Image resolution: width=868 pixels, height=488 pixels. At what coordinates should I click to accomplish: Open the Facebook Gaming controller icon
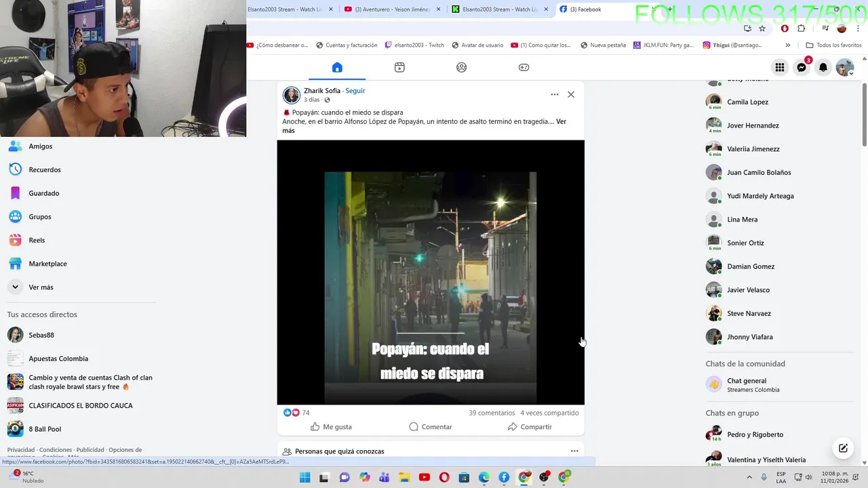pyautogui.click(x=524, y=67)
